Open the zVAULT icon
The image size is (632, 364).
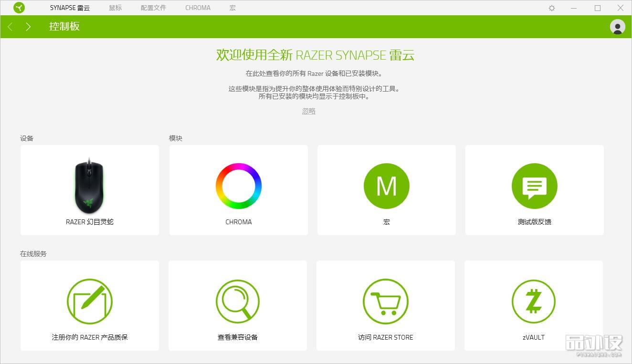point(534,302)
